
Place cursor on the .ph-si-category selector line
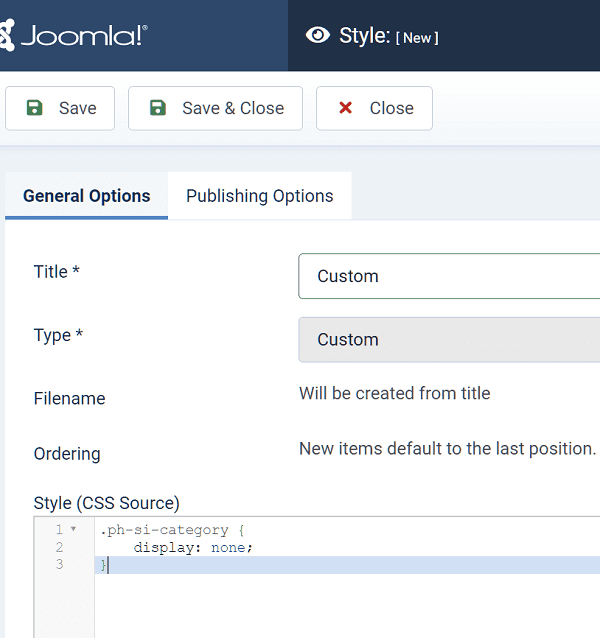172,530
